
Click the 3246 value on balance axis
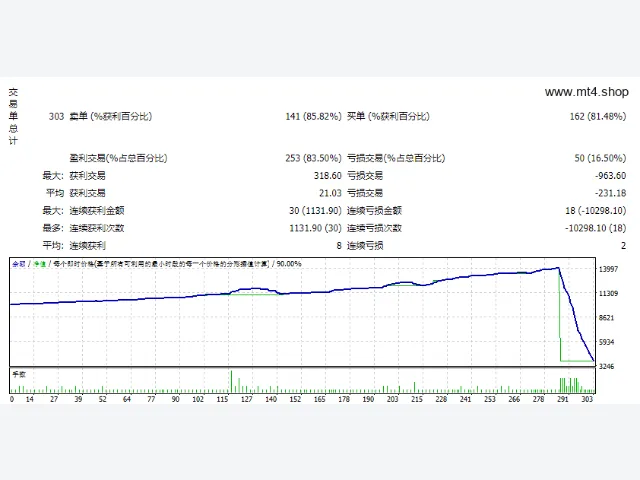(606, 366)
